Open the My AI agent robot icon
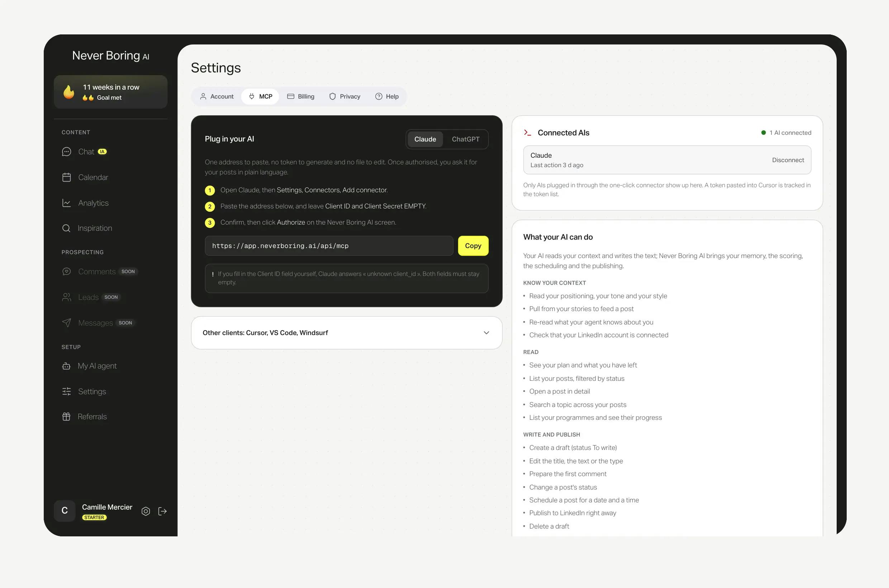Image resolution: width=889 pixels, height=588 pixels. tap(66, 366)
